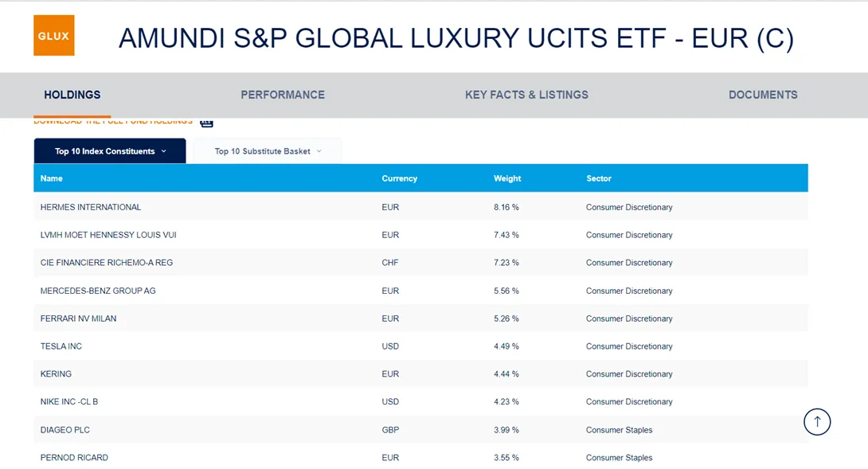Click the Weight column header
The width and height of the screenshot is (868, 469).
point(507,178)
